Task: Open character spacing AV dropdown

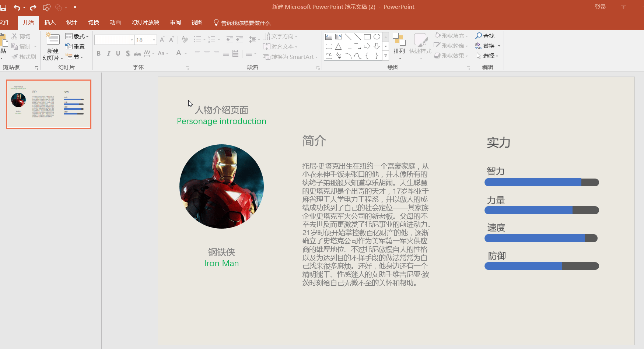Action: pyautogui.click(x=149, y=54)
